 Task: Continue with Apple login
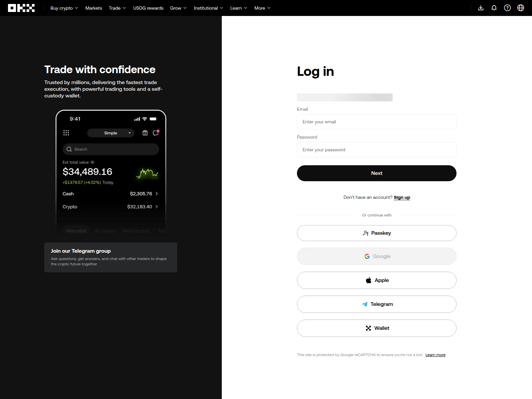pyautogui.click(x=376, y=280)
